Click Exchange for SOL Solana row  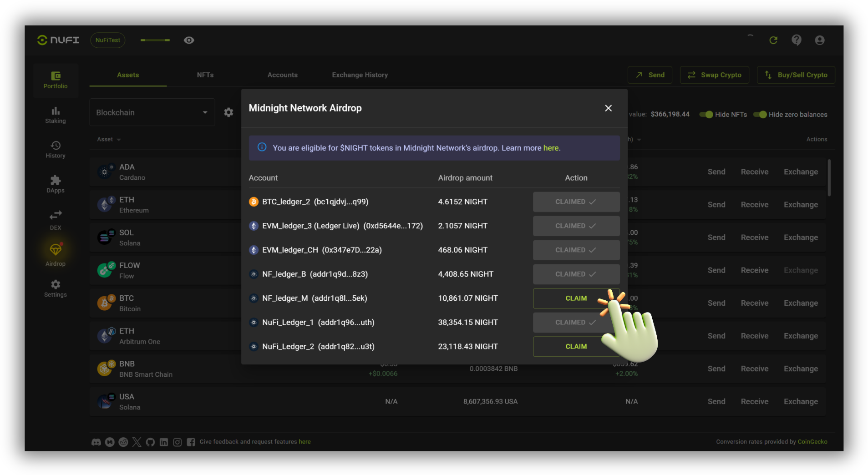(x=801, y=237)
